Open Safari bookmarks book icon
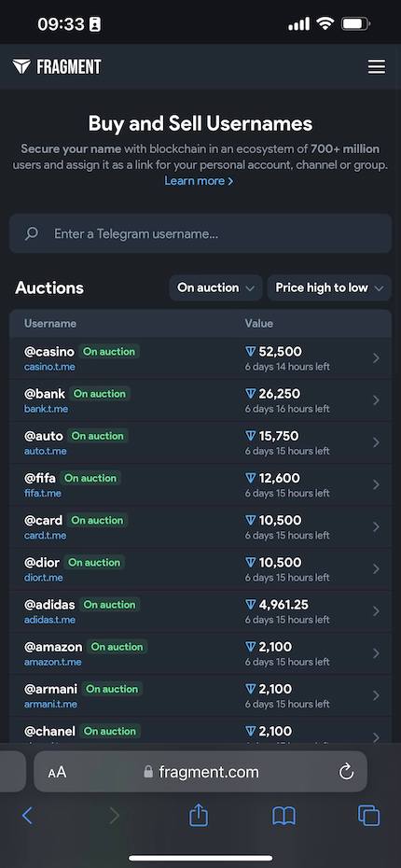 pos(283,816)
